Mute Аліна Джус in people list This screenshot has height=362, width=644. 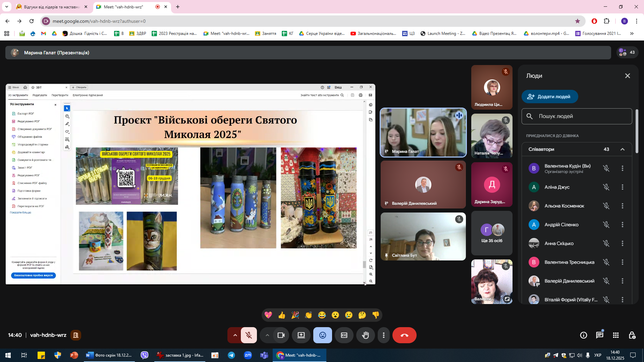coord(606,187)
